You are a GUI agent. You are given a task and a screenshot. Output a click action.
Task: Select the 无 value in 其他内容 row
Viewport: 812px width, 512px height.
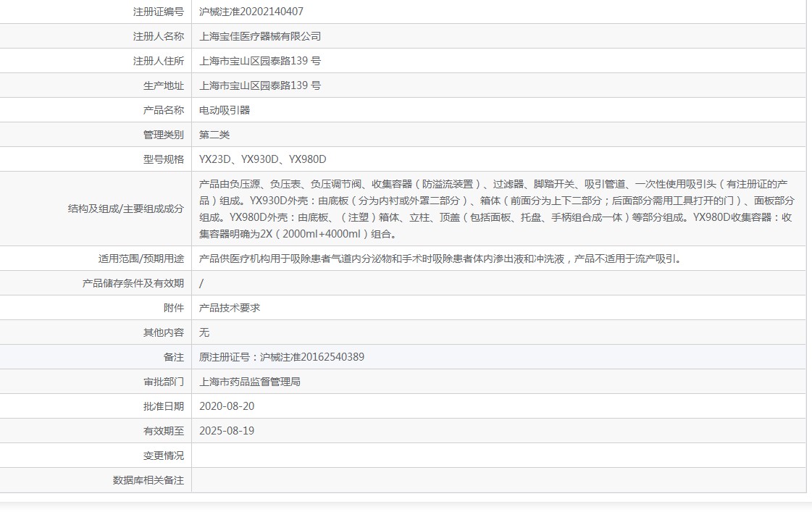204,332
